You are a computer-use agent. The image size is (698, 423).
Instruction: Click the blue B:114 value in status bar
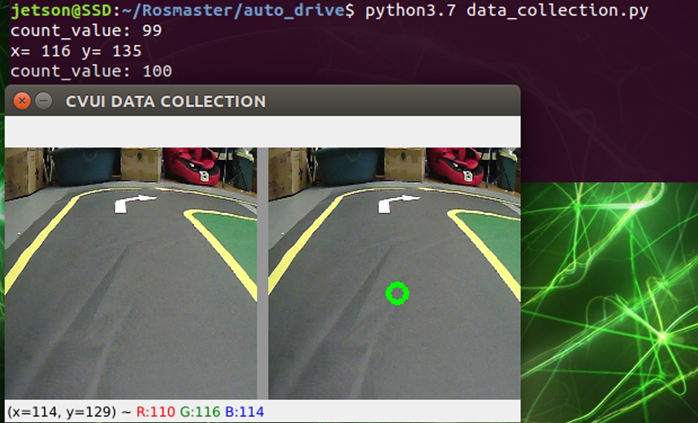pyautogui.click(x=244, y=411)
